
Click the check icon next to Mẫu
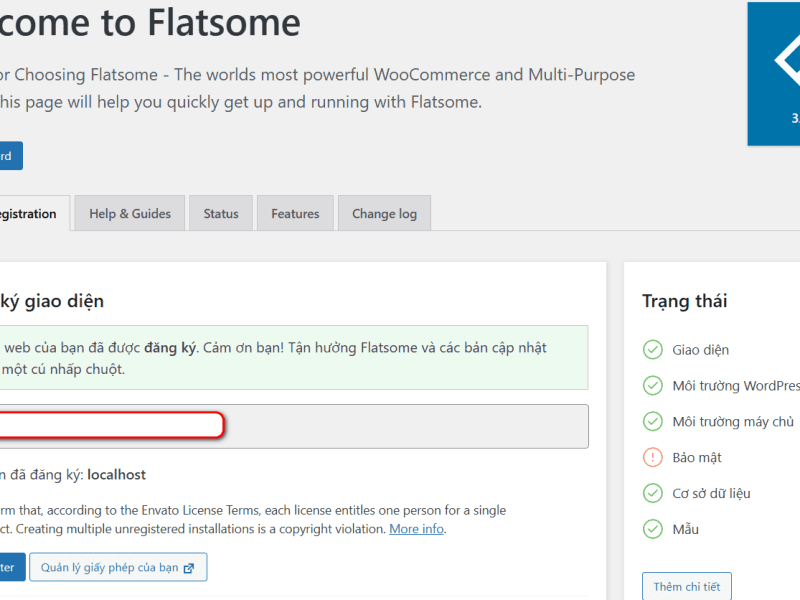(653, 529)
